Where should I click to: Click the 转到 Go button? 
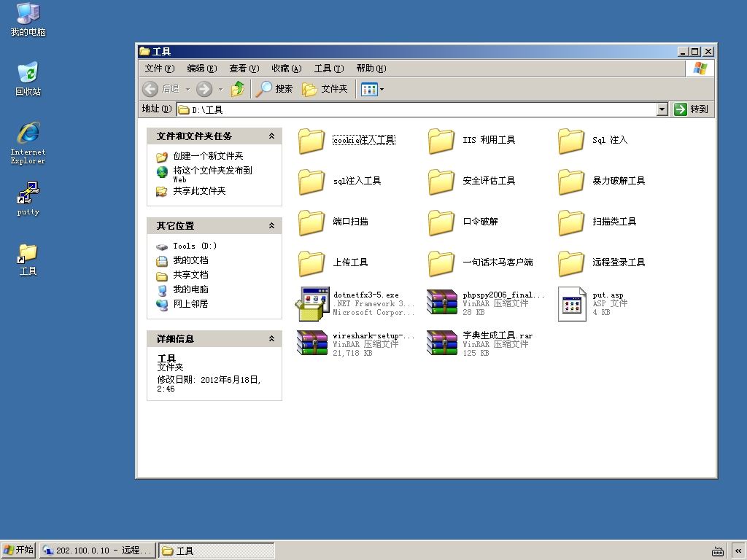click(692, 109)
